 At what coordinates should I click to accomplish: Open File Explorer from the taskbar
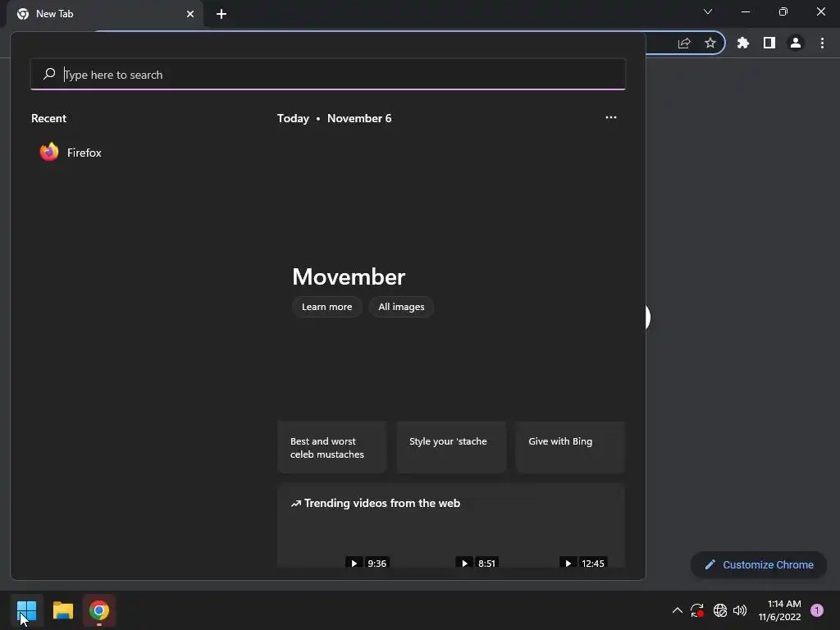pos(62,610)
